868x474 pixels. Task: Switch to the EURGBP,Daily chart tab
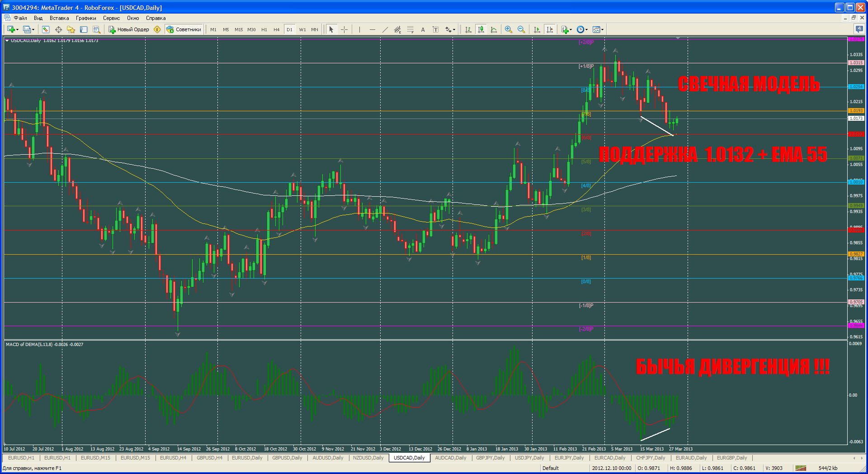point(732,458)
